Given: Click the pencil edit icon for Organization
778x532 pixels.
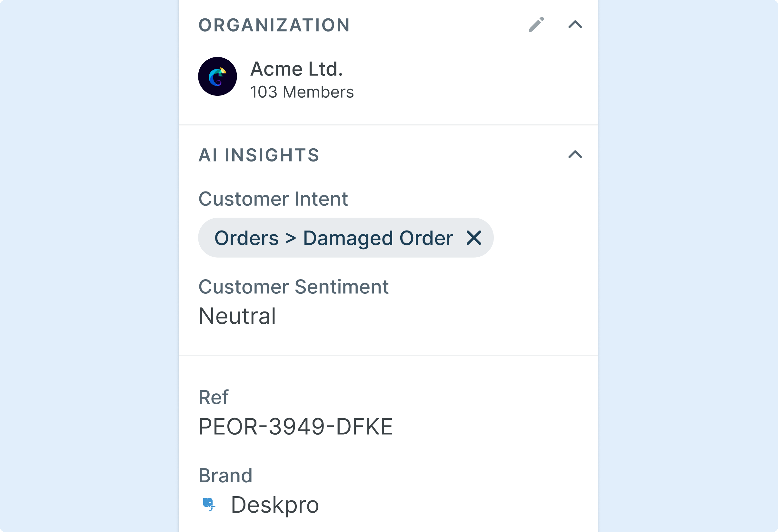Looking at the screenshot, I should [x=536, y=25].
